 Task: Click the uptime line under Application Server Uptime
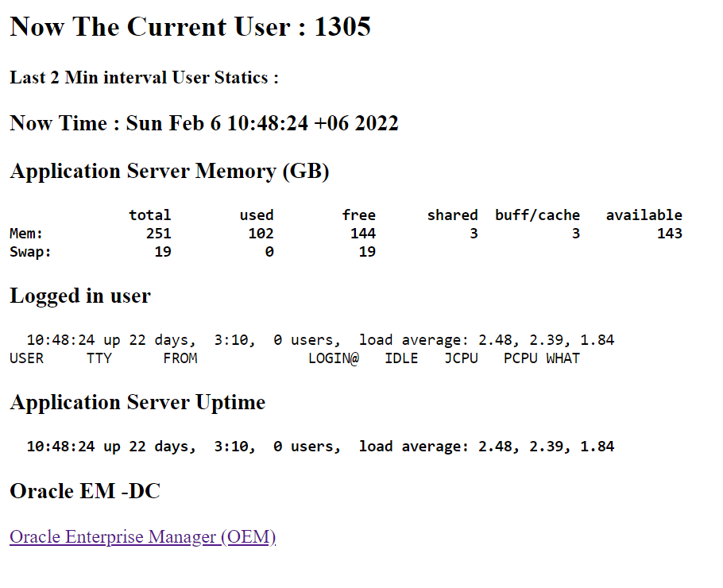point(320,447)
